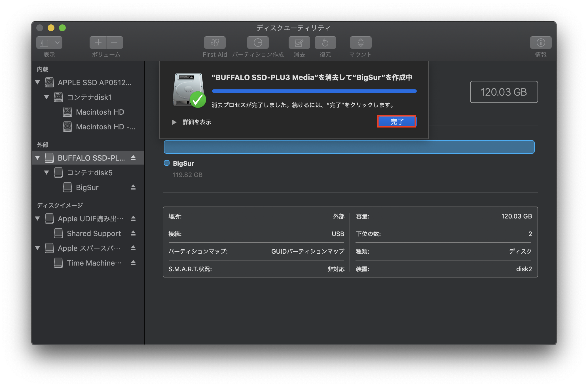Click the partition (パーティション作成) pie icon

(258, 43)
